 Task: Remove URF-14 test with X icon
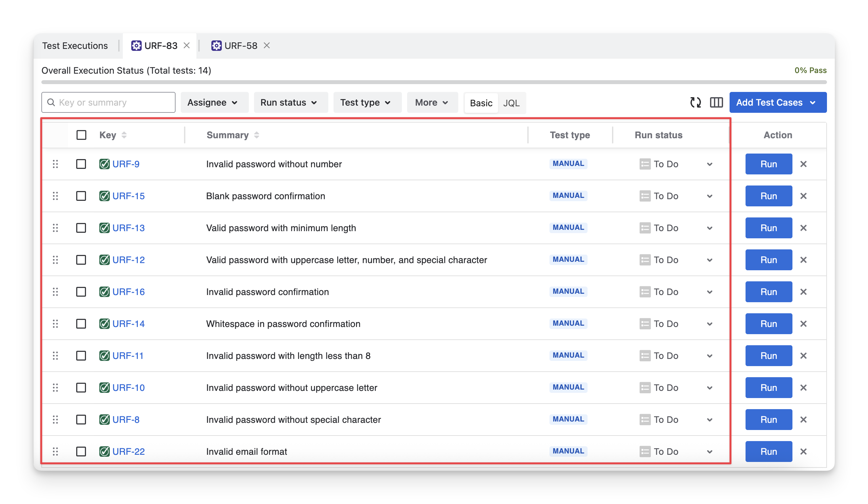click(803, 324)
